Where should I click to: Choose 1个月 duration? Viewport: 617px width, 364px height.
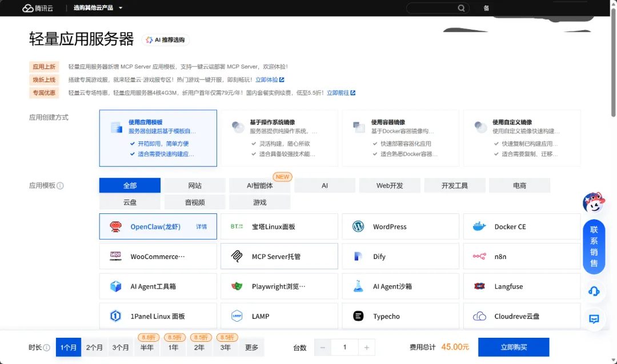click(x=69, y=347)
